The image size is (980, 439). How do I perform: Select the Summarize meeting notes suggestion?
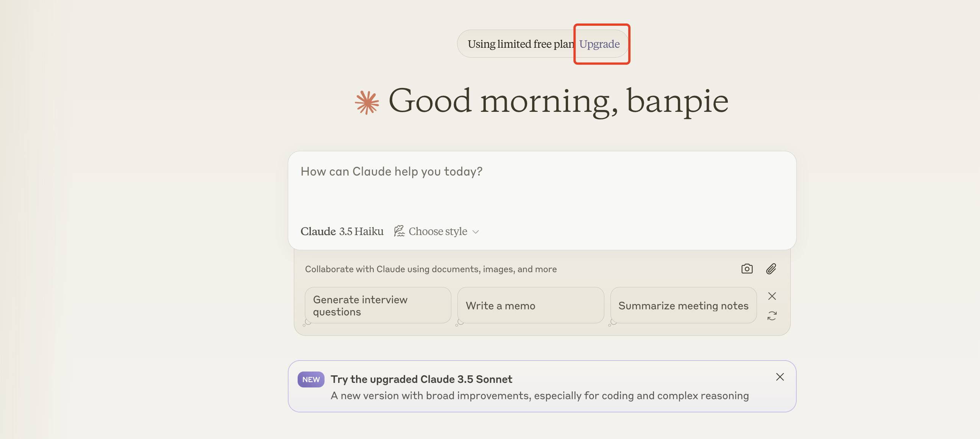pos(683,305)
